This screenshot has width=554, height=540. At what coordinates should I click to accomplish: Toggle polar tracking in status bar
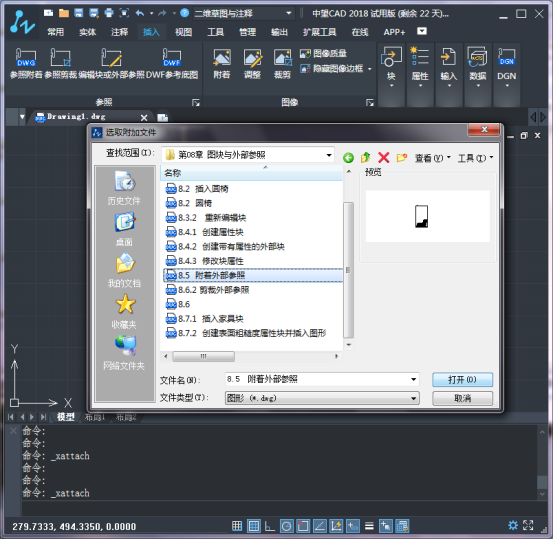tap(287, 526)
